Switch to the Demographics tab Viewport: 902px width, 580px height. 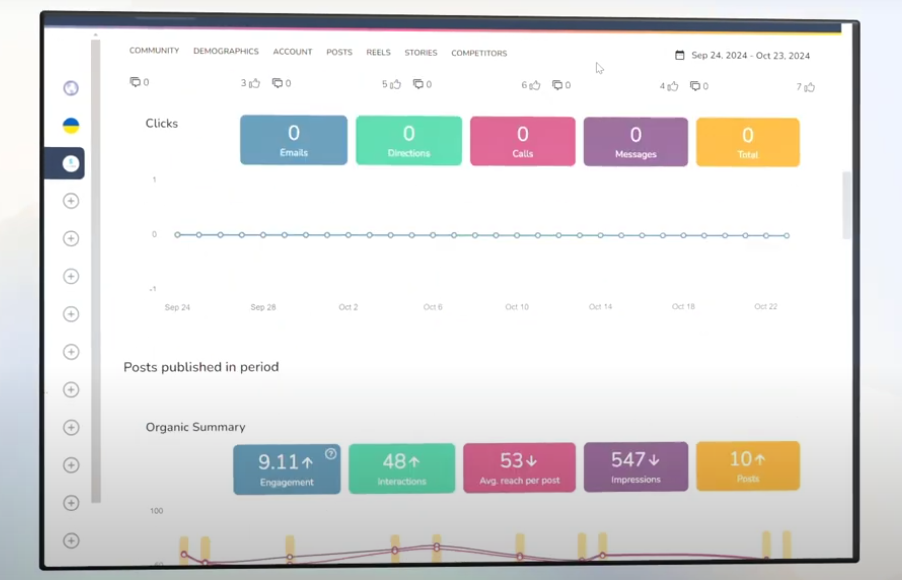coord(226,52)
